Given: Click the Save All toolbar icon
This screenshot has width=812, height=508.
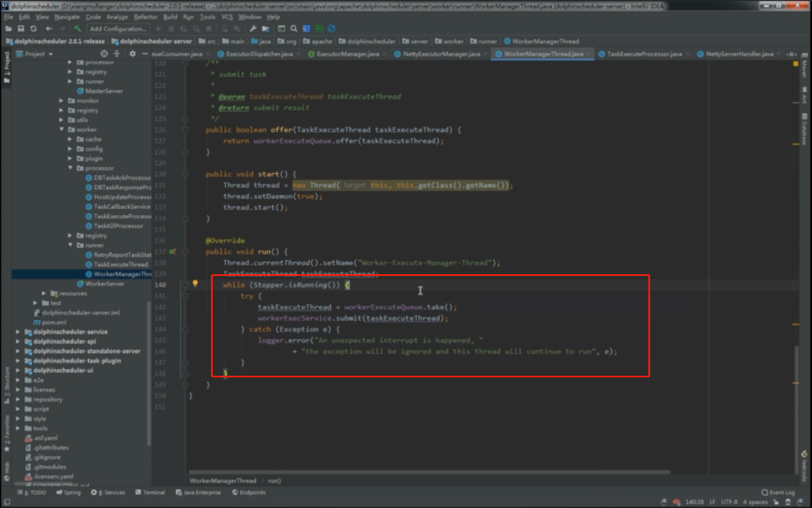Looking at the screenshot, I should [x=21, y=29].
